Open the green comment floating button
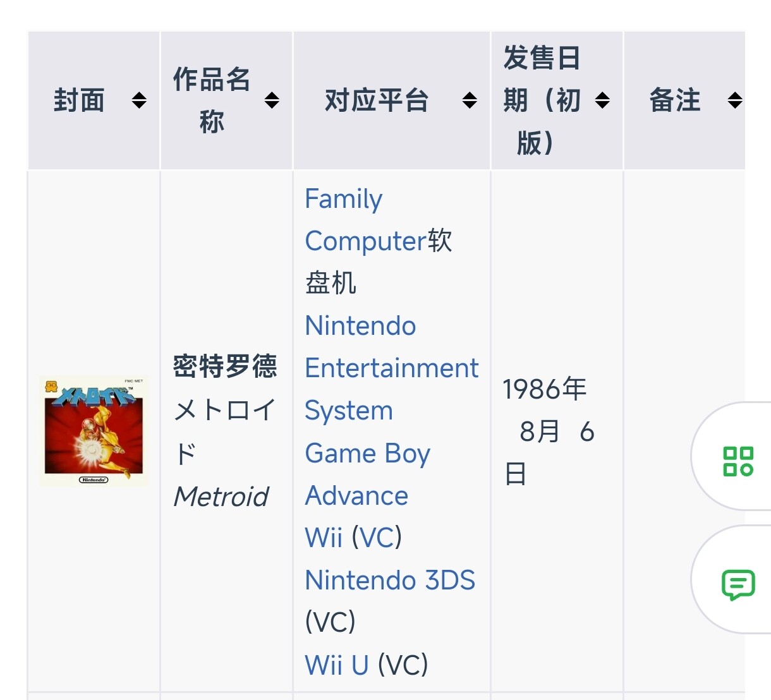Image resolution: width=771 pixels, height=700 pixels. click(x=738, y=584)
